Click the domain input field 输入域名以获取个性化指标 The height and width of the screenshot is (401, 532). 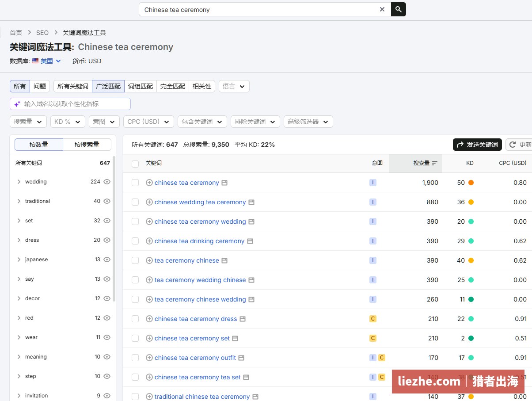(x=70, y=104)
